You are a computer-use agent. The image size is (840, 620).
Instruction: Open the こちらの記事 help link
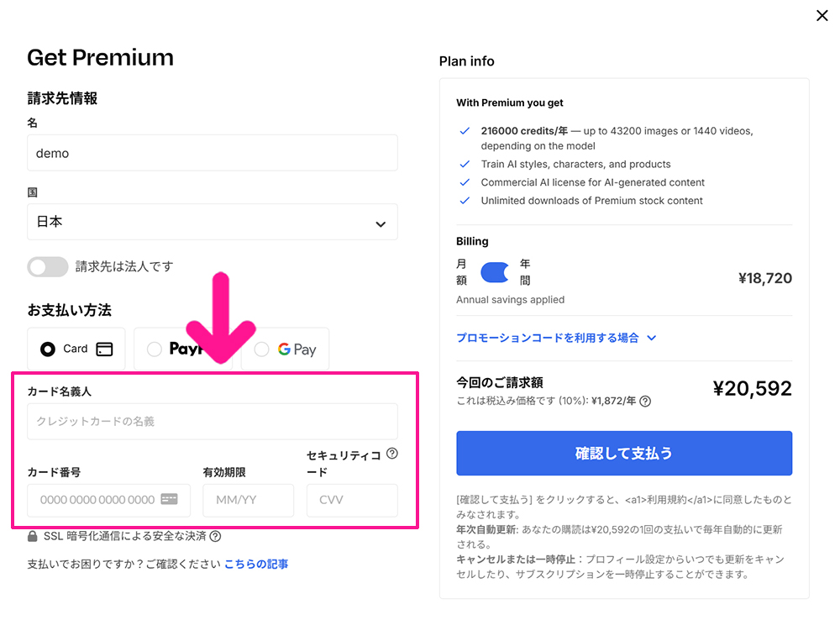click(x=257, y=563)
